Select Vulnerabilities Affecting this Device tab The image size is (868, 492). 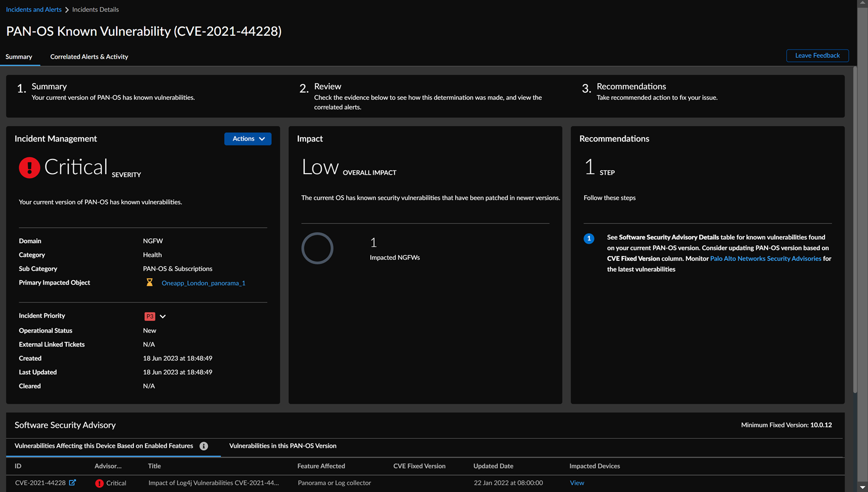click(x=104, y=446)
